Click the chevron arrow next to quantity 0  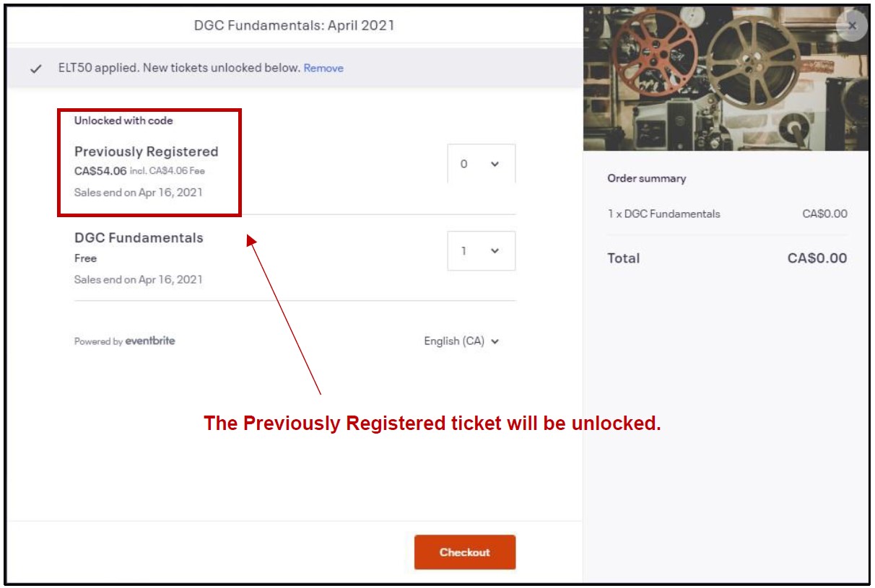(495, 164)
